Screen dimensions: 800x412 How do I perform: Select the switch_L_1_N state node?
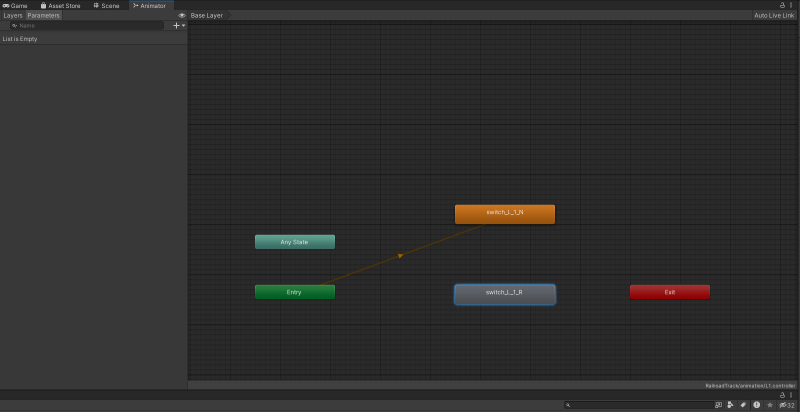[x=505, y=214]
